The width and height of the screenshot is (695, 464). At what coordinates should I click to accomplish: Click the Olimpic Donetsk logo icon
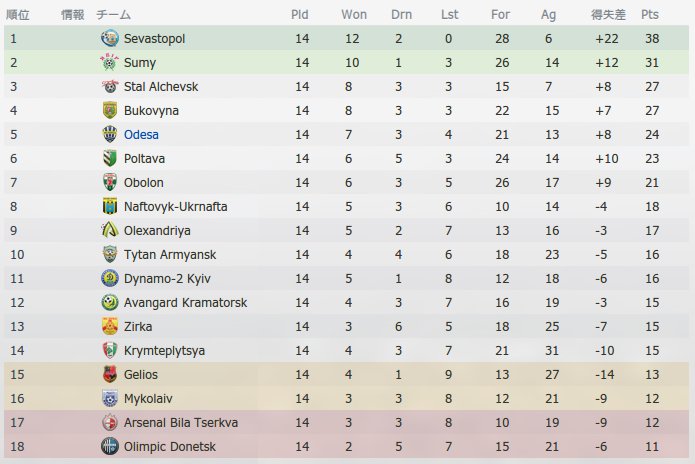click(109, 446)
